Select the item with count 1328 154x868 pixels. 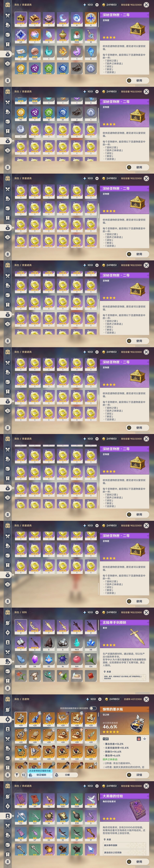pos(77,801)
